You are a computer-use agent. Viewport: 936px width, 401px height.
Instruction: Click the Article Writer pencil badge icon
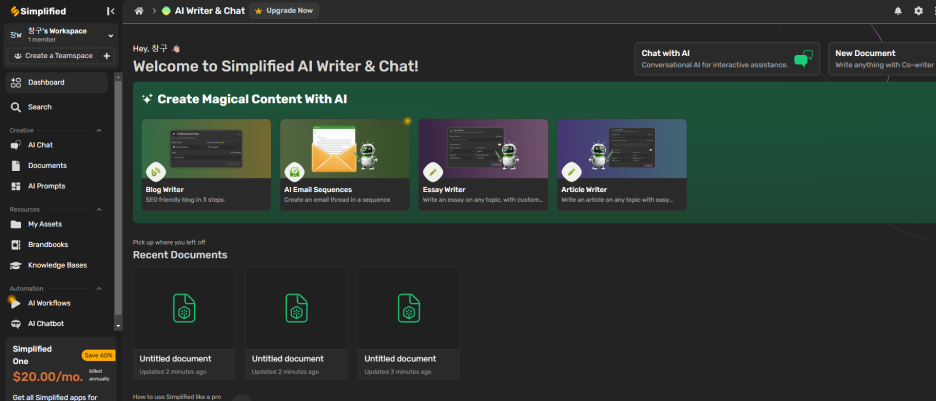[x=571, y=172]
